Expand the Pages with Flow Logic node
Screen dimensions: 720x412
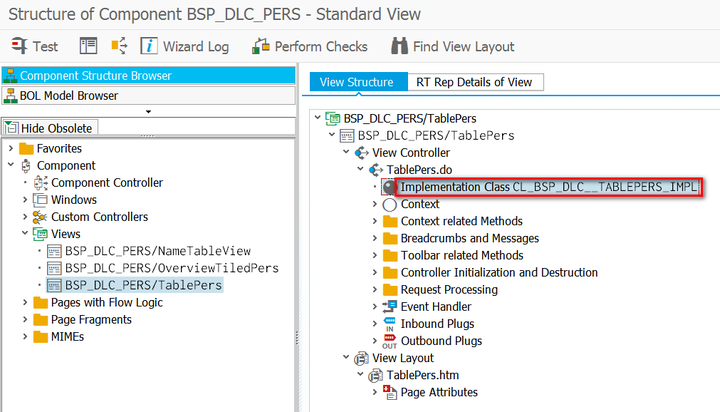click(25, 302)
